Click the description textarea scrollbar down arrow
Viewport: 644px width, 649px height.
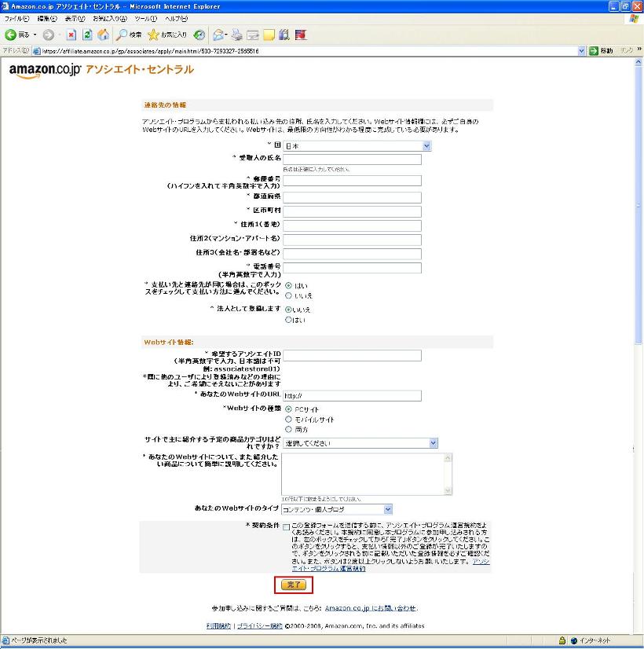448,490
